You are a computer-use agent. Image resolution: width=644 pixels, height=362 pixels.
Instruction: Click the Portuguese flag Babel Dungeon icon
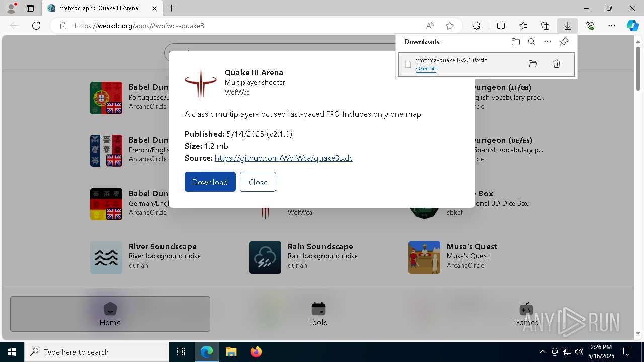(106, 98)
